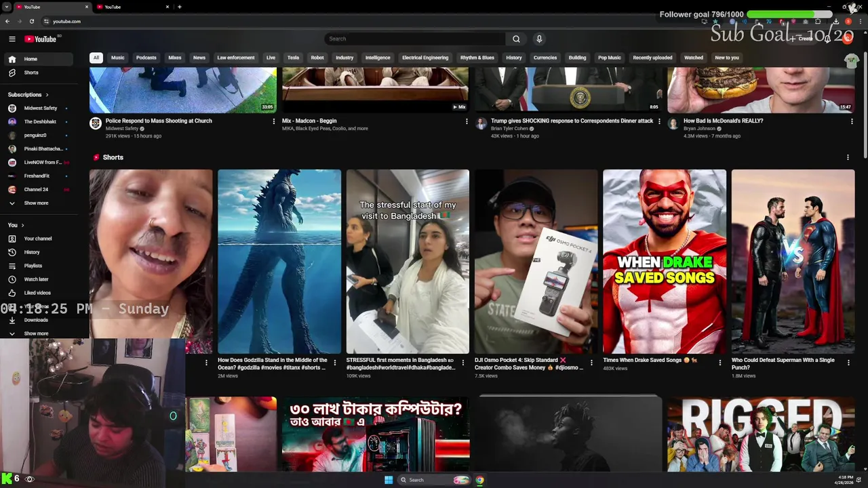The image size is (868, 488).
Task: Open the notifications bell
Action: [x=827, y=39]
